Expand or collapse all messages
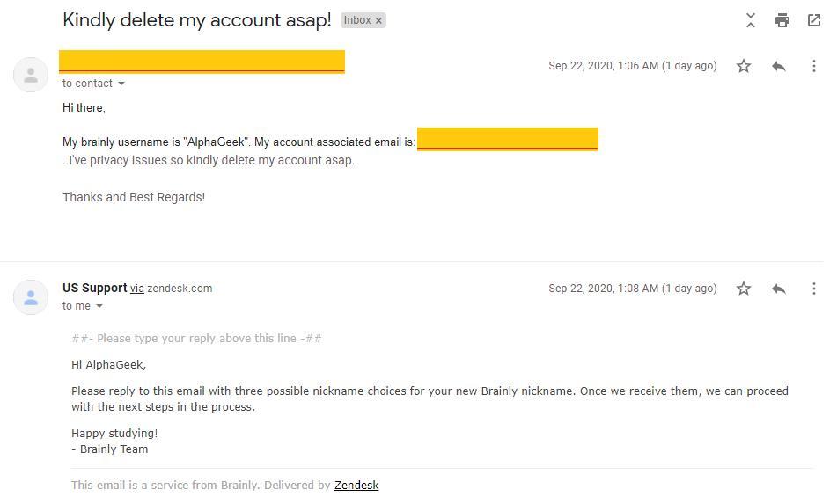Screen dimensions: 837x504 (751, 20)
